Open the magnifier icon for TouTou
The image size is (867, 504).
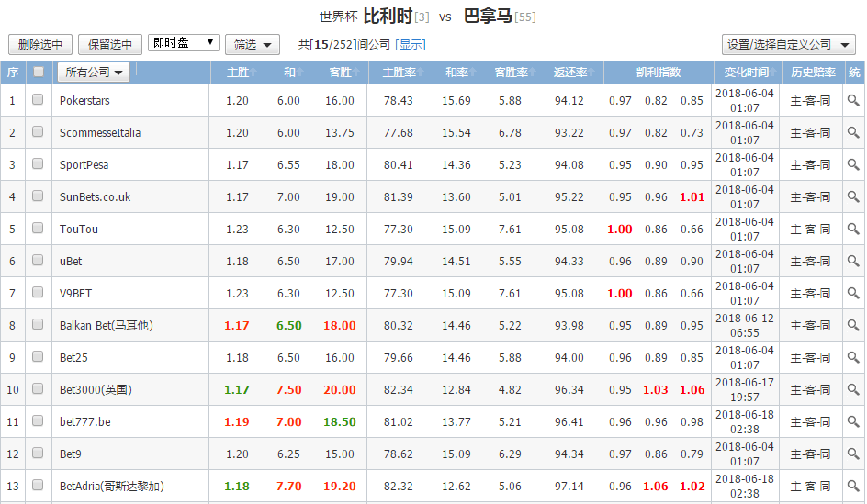tap(853, 229)
